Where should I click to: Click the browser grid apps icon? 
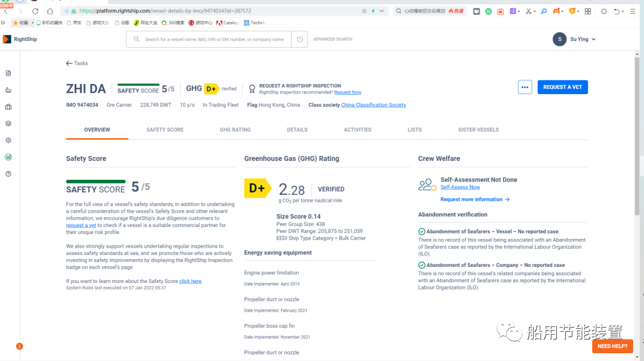click(x=588, y=11)
